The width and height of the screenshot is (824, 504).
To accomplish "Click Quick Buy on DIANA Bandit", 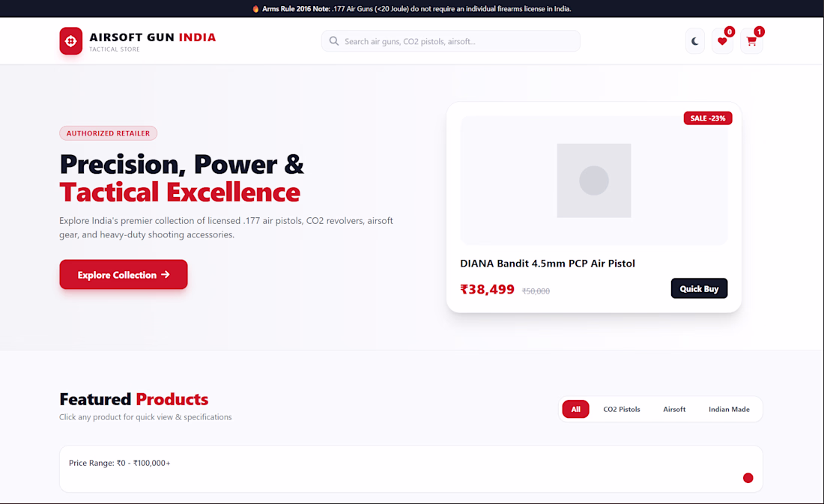I will tap(699, 288).
